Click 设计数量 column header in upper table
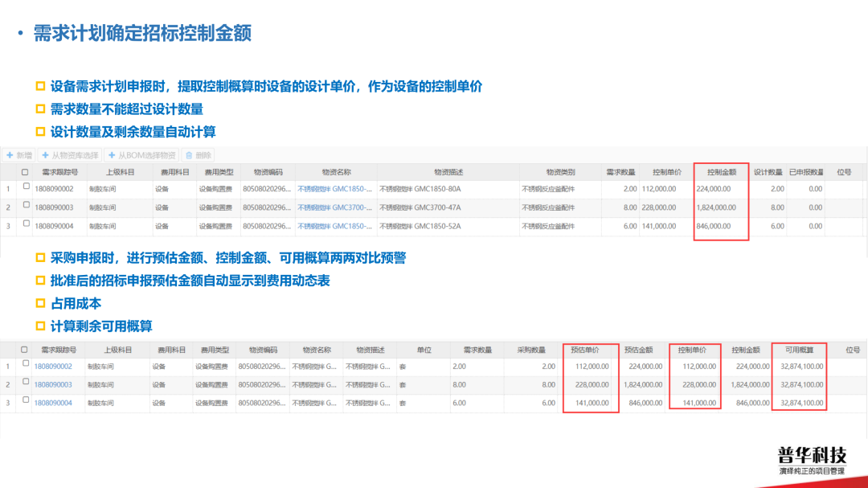The height and width of the screenshot is (488, 868). coord(768,172)
